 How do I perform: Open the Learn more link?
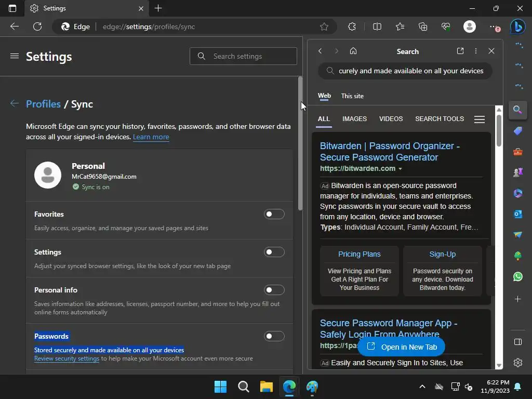(151, 137)
